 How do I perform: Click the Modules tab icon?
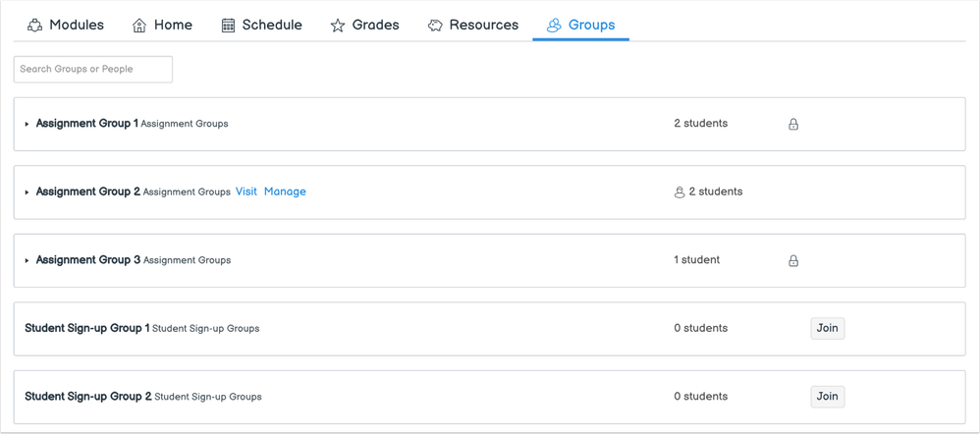click(x=35, y=26)
